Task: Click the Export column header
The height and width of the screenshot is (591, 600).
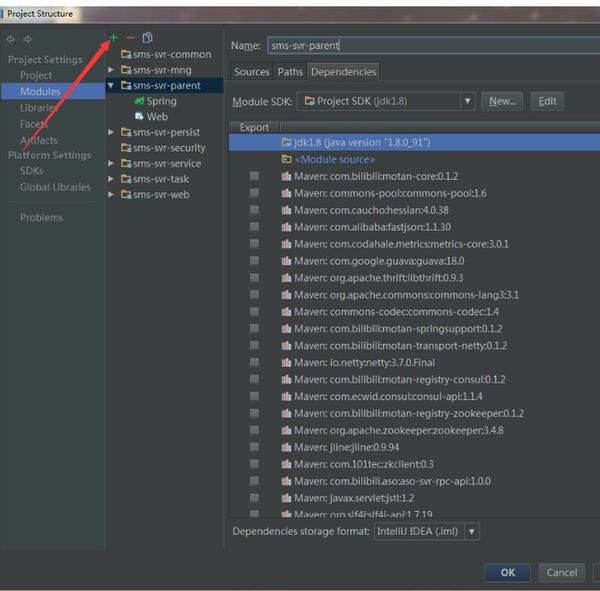Action: click(x=254, y=127)
